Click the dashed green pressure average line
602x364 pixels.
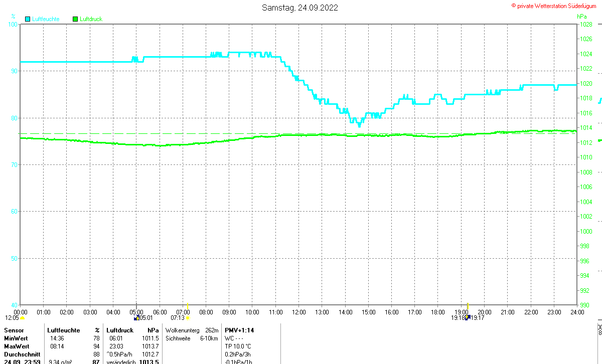(298, 134)
